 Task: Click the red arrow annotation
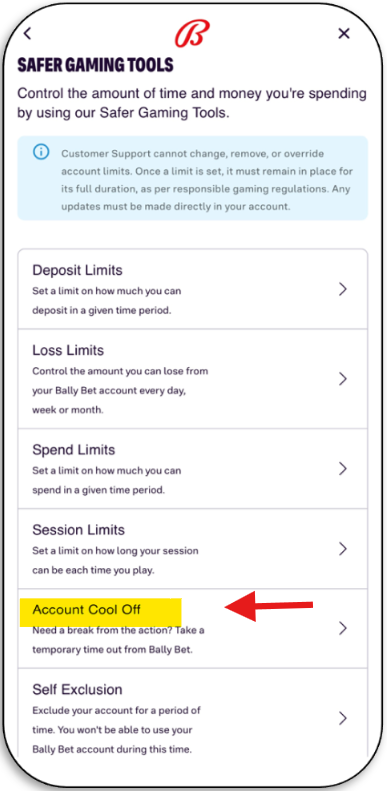click(269, 606)
